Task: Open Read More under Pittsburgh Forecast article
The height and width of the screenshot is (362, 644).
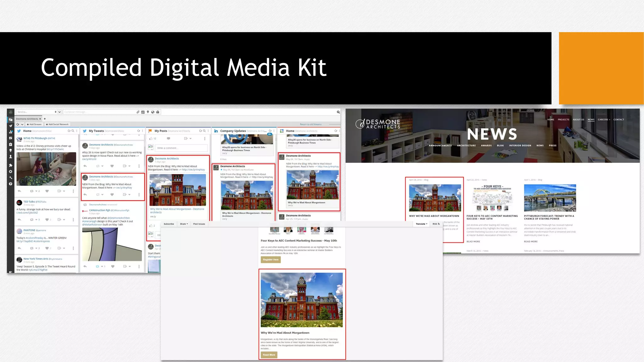Action: tap(531, 242)
